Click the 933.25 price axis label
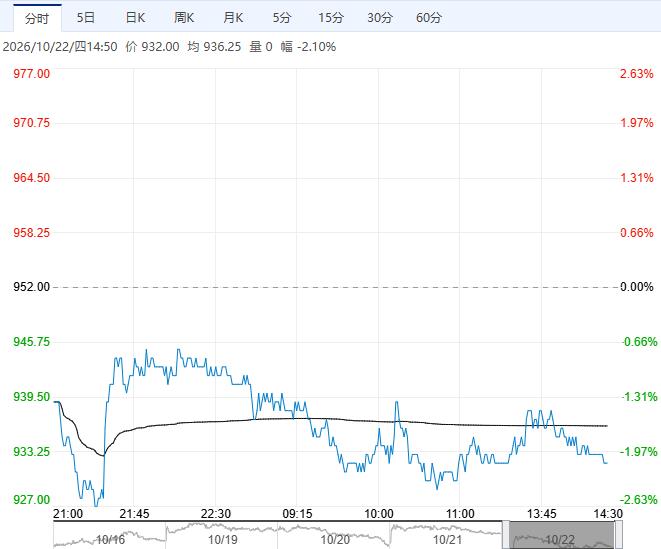 (31, 452)
